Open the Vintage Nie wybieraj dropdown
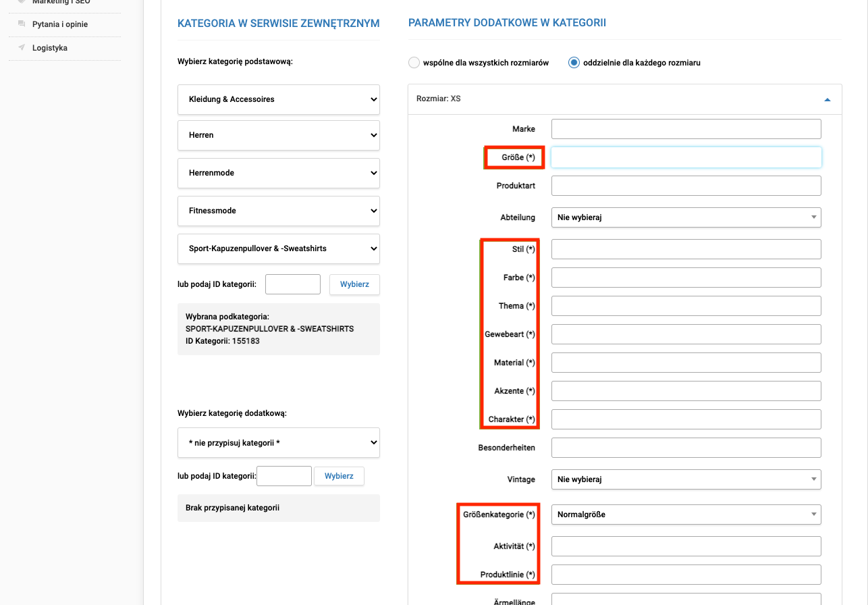Image resolution: width=868 pixels, height=605 pixels. point(686,479)
